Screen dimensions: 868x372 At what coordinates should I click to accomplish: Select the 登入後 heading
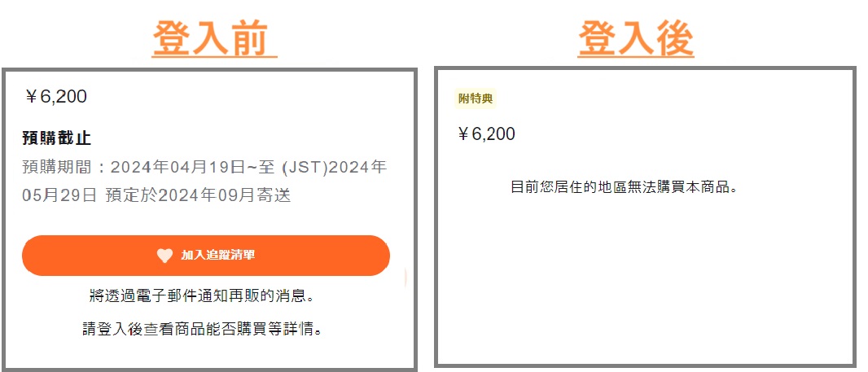635,39
